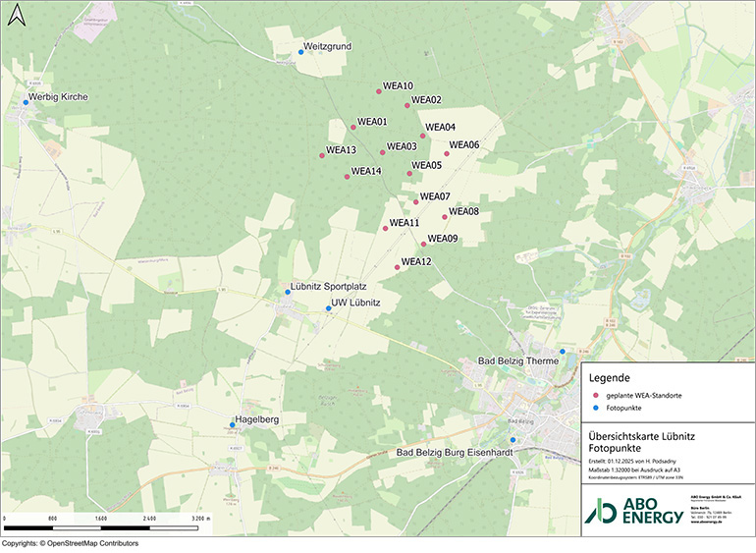
Task: Click the Bad Belzig Therme blue marker
Action: point(563,351)
